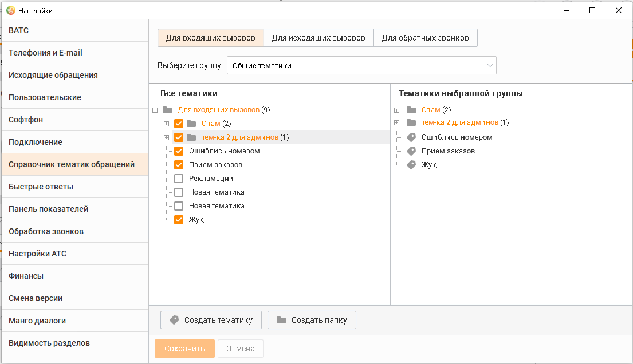The image size is (633, 364).
Task: Check the 'Рекламации' checkbox
Action: (179, 179)
